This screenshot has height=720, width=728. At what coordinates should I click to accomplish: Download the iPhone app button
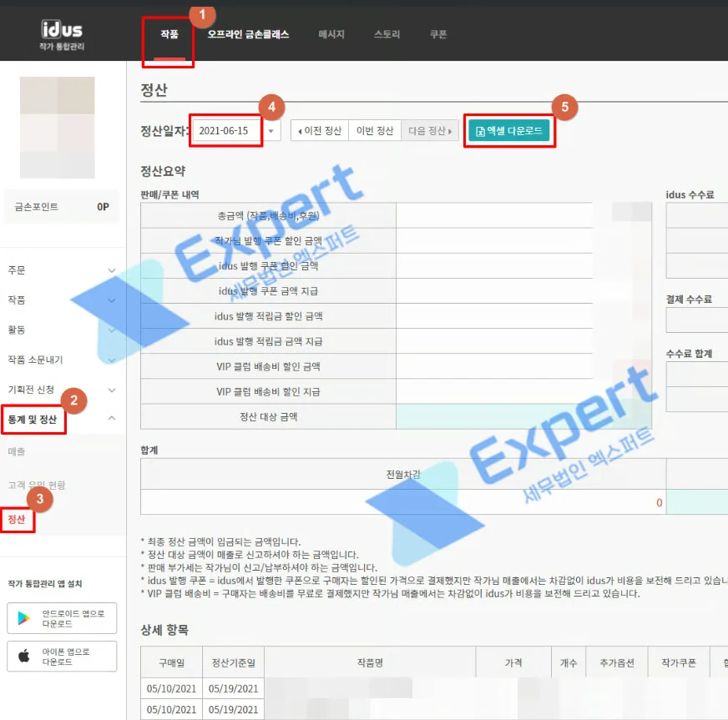[62, 657]
